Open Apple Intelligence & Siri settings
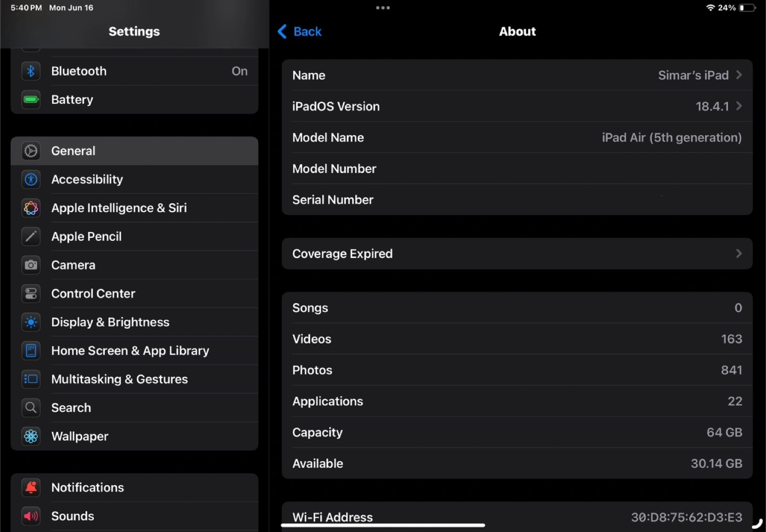This screenshot has width=766, height=532. coord(134,208)
